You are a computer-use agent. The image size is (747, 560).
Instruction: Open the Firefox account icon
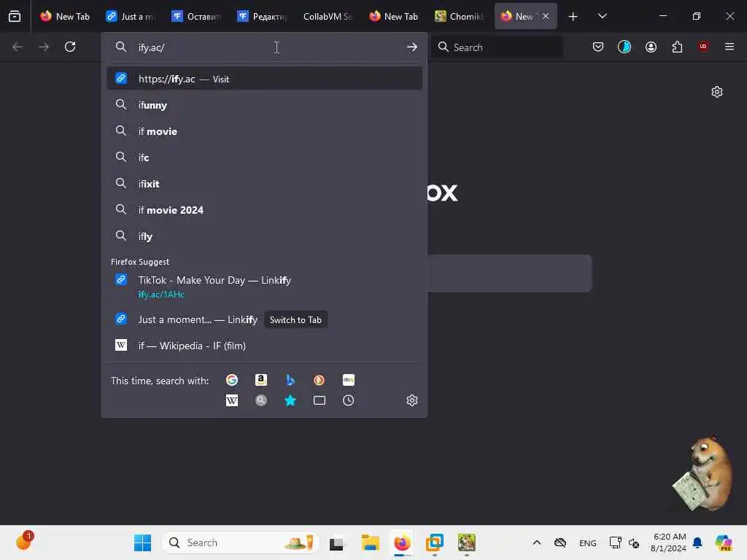click(x=651, y=47)
